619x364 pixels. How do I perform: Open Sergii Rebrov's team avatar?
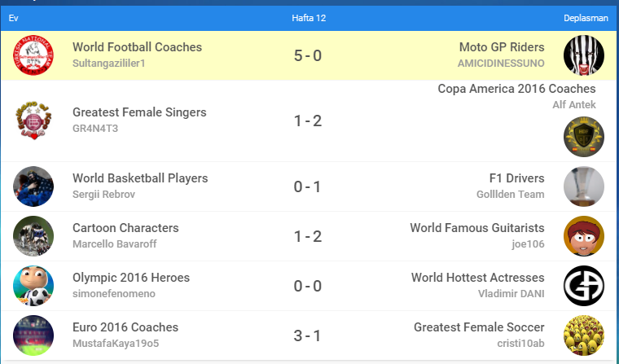pyautogui.click(x=33, y=186)
